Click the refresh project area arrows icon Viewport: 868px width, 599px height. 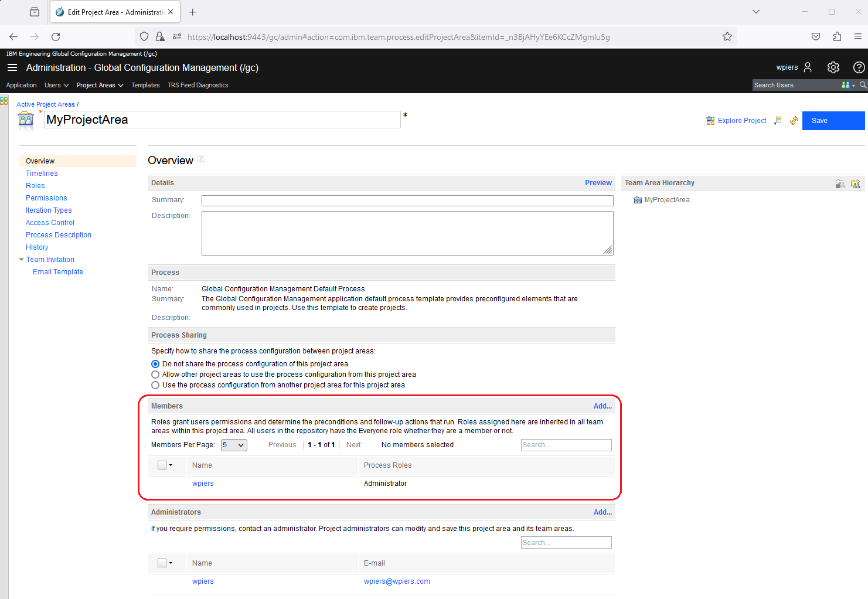[x=794, y=121]
